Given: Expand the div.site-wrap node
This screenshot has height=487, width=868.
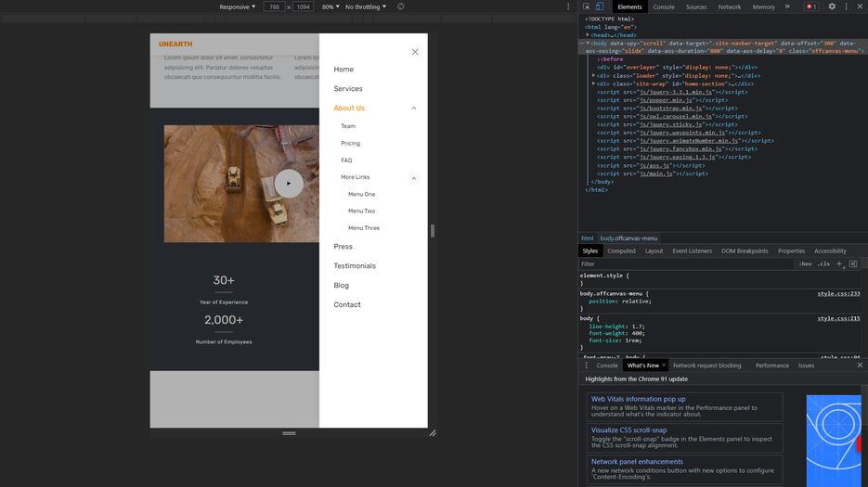Looking at the screenshot, I should 593,84.
